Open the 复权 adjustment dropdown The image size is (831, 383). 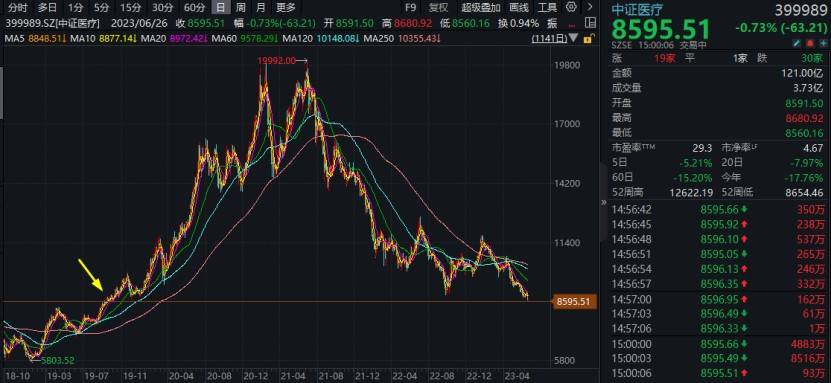coord(438,7)
